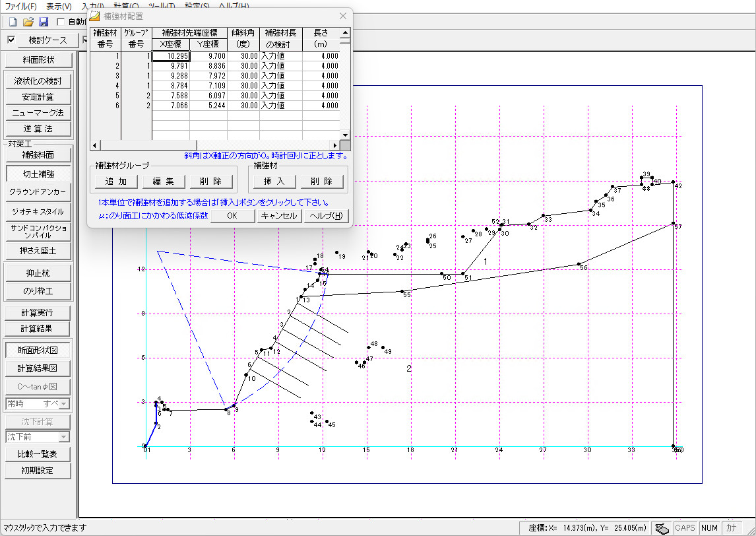
Task: Click the 補強材配置 dialog title icon
Action: (95, 16)
